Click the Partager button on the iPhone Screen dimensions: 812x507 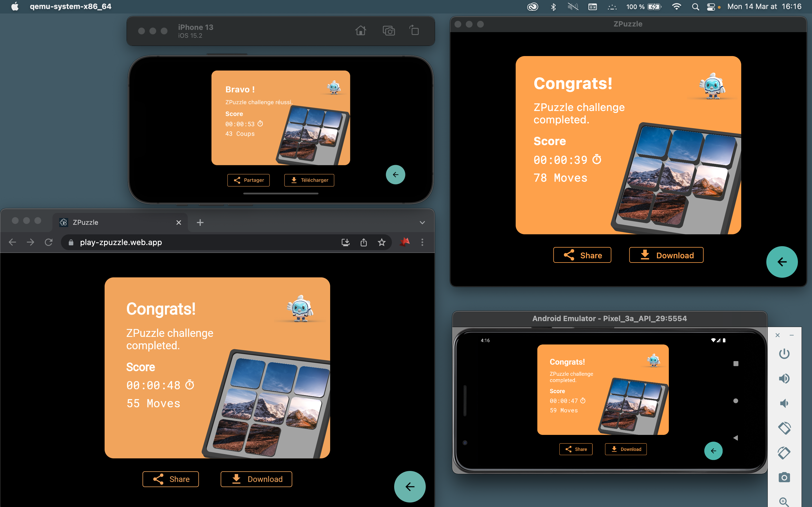(x=248, y=180)
